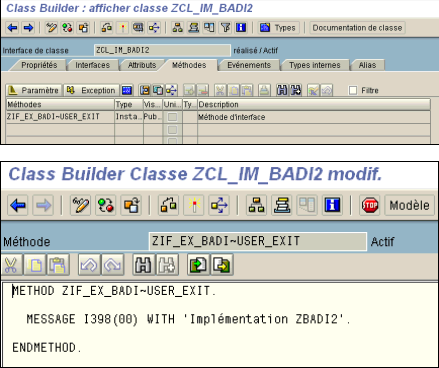Switch to the Attributs tab
439x368 pixels.
(142, 65)
